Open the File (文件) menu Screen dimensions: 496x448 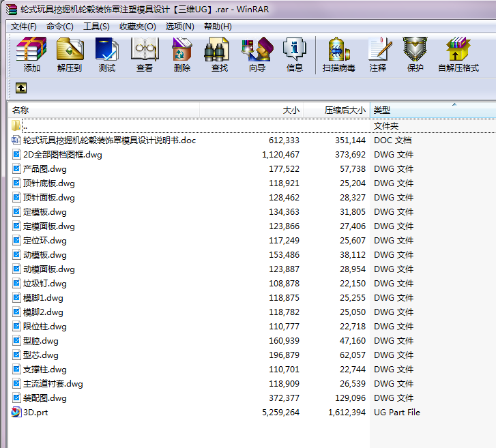pyautogui.click(x=23, y=26)
